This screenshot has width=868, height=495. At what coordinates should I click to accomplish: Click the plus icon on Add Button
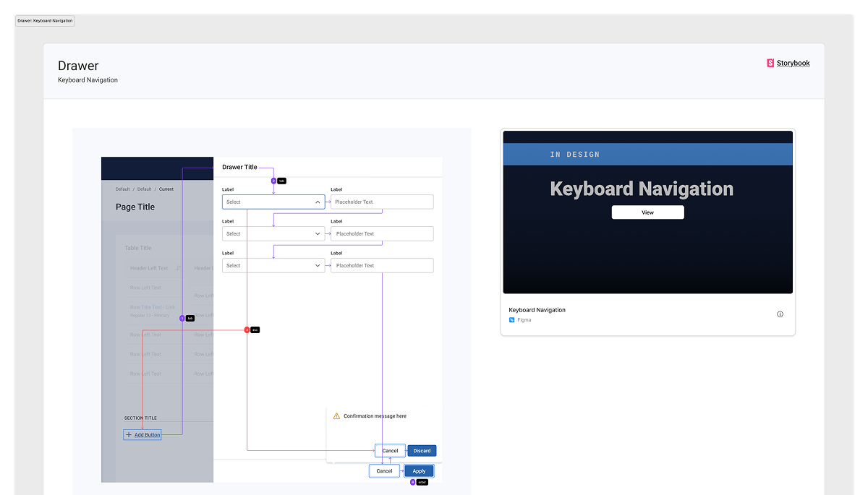(x=129, y=435)
